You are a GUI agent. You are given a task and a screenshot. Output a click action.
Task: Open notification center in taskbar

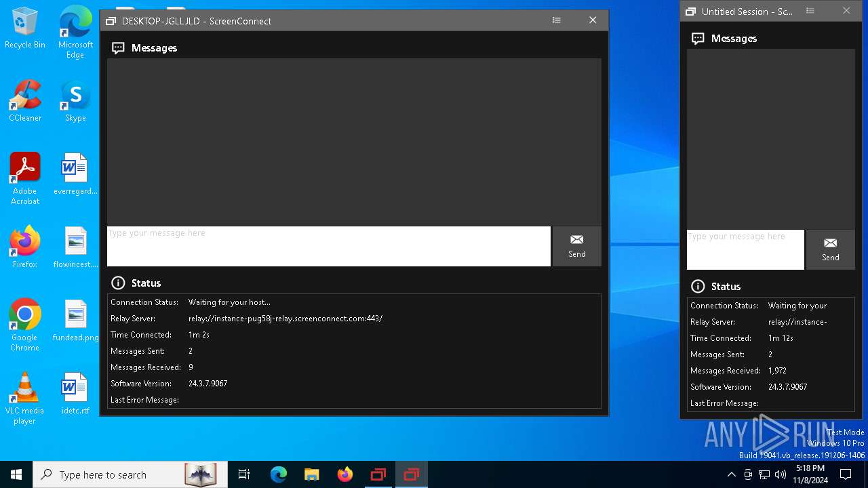(x=846, y=474)
